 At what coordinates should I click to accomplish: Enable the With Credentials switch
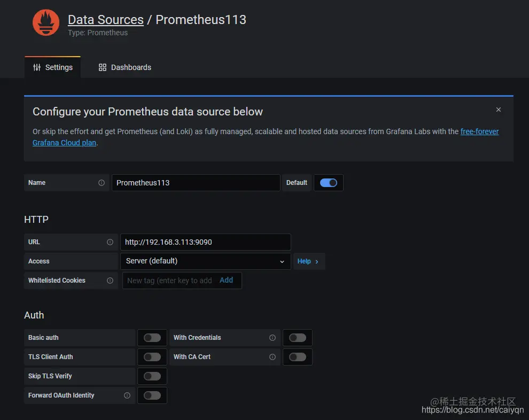tap(298, 338)
